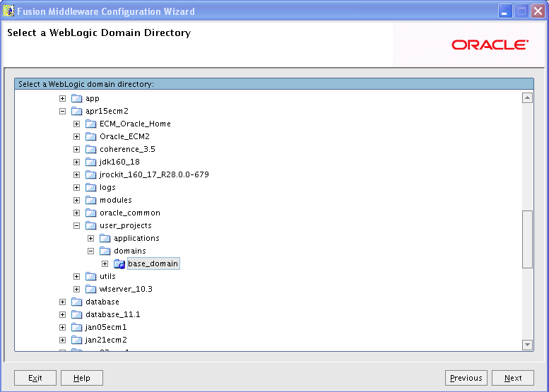The height and width of the screenshot is (392, 549).
Task: Expand the utils node
Action: (x=77, y=276)
